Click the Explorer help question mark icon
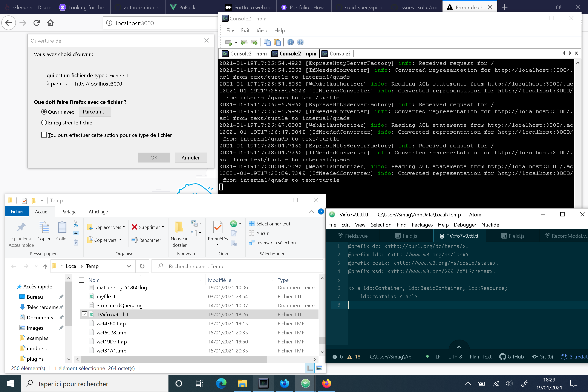 (321, 211)
